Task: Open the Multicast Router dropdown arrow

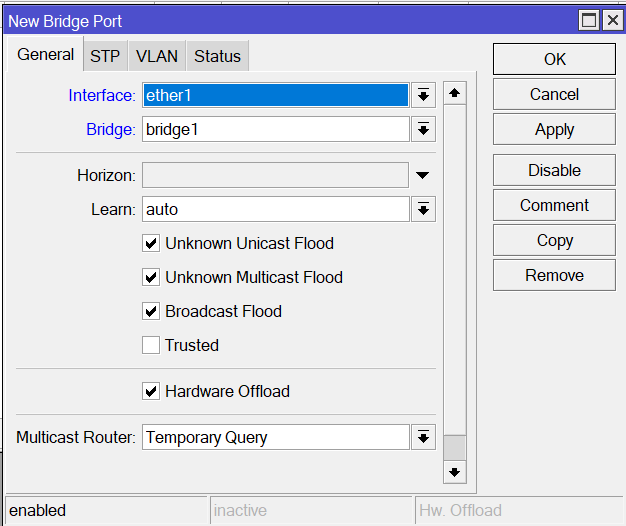Action: 423,437
